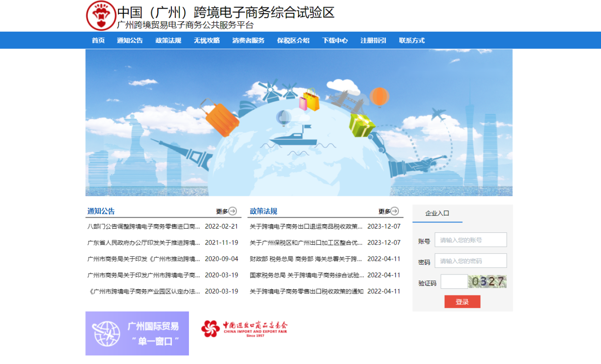
Task: Open the 通知公告 navigation menu item
Action: 130,41
